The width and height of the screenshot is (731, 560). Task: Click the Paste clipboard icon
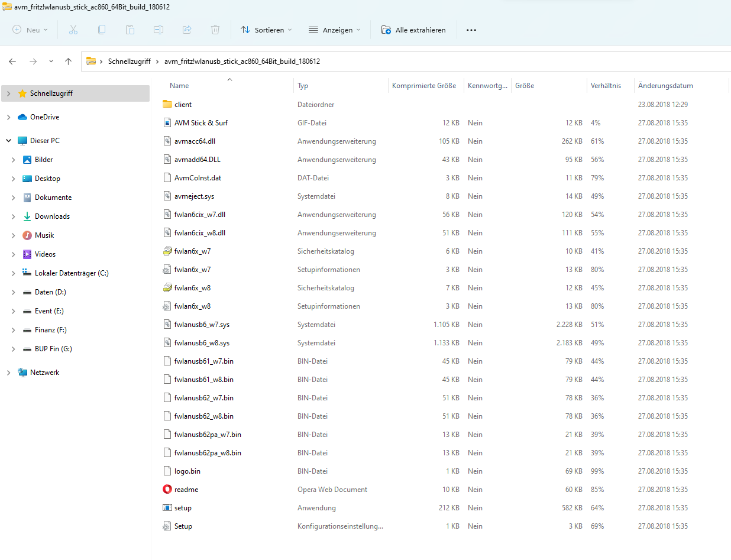tap(130, 30)
